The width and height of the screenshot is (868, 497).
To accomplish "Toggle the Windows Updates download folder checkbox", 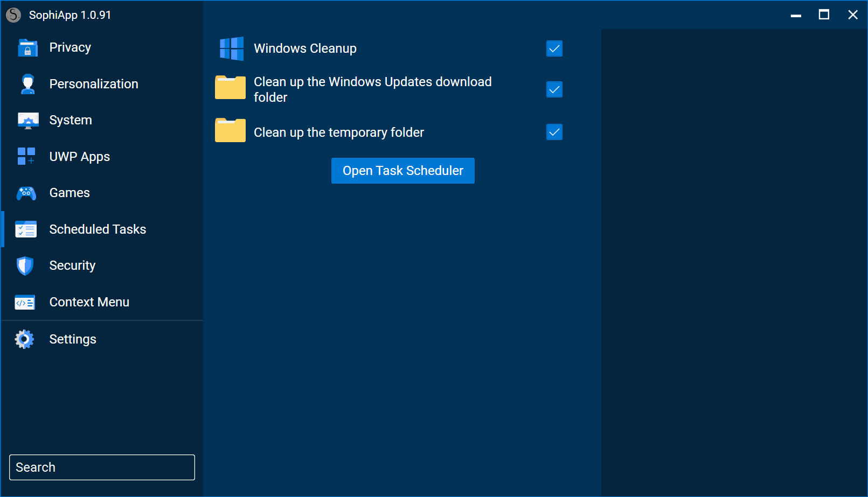I will [x=554, y=89].
